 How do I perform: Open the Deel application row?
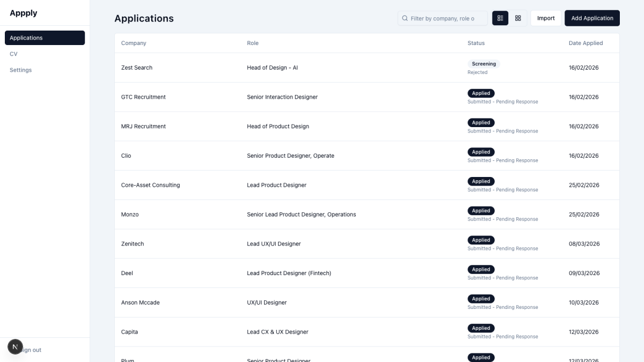tap(367, 273)
